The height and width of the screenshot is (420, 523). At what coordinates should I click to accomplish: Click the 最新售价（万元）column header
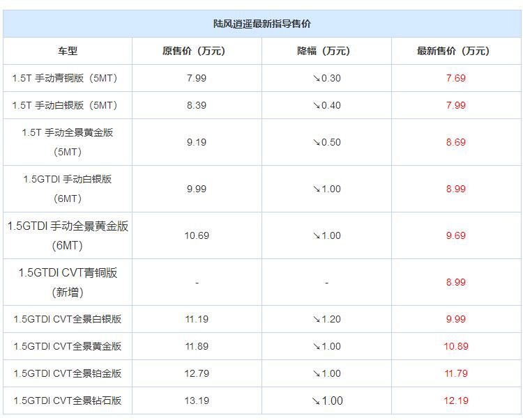[x=455, y=51]
